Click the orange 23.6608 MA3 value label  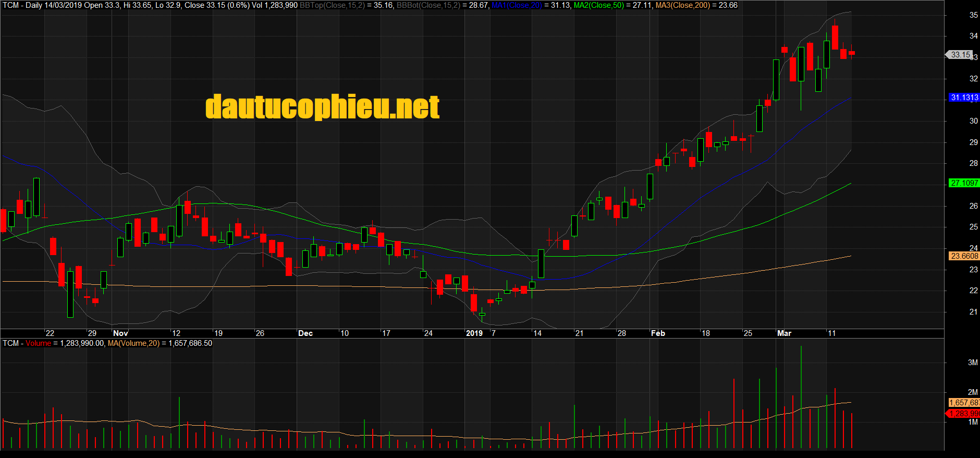[x=964, y=256]
